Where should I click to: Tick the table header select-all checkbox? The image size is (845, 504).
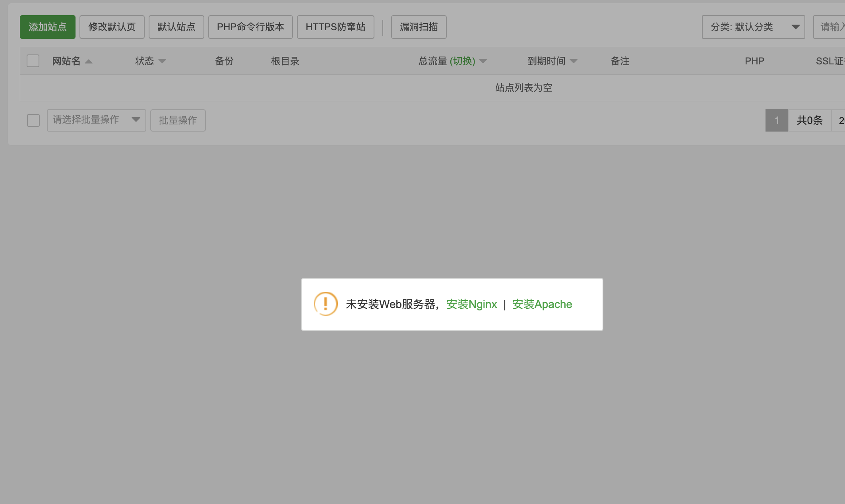coord(33,61)
